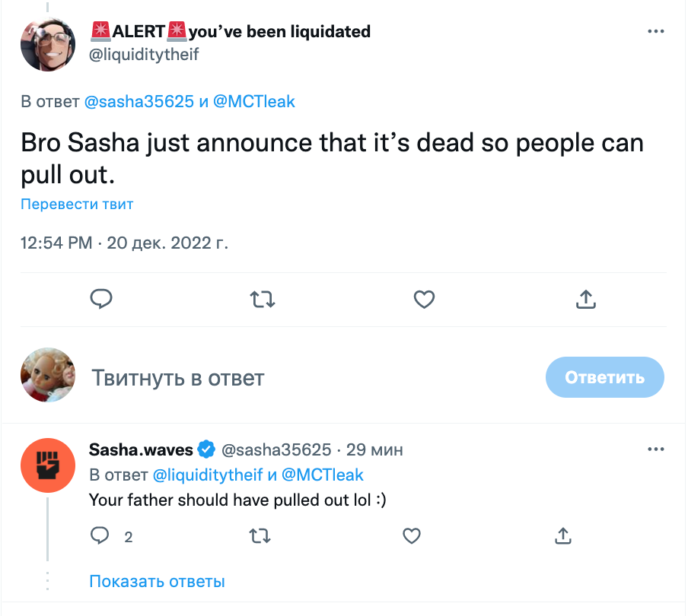
Task: Retweet the main liquiditytheif tweet
Action: click(x=263, y=300)
